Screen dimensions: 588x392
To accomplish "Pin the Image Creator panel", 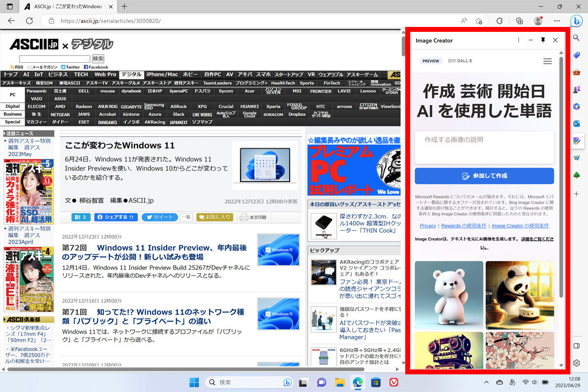I will coord(543,40).
